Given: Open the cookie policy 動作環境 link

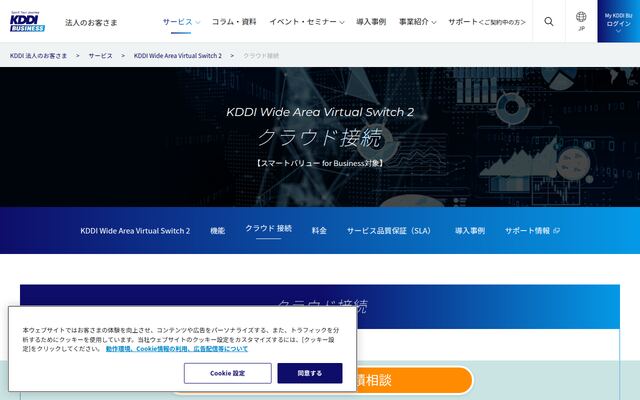Looking at the screenshot, I should 177,349.
